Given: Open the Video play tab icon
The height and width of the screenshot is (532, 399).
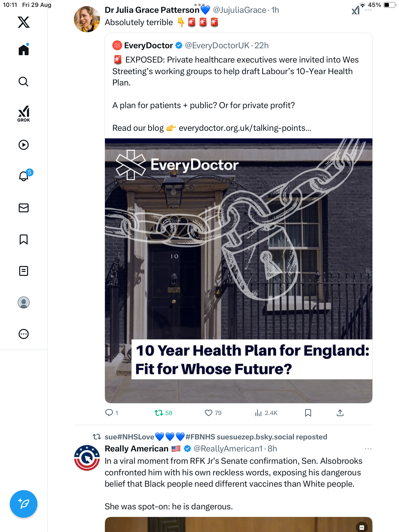Looking at the screenshot, I should click(24, 145).
